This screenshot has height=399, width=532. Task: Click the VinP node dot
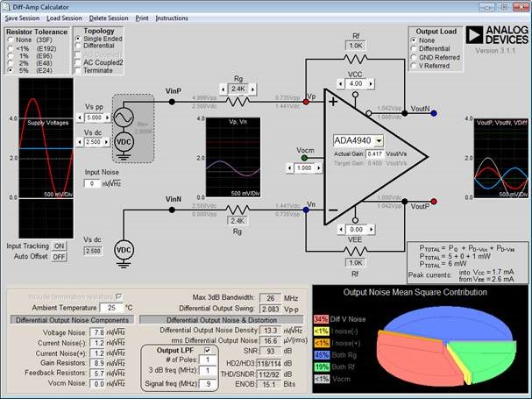172,102
